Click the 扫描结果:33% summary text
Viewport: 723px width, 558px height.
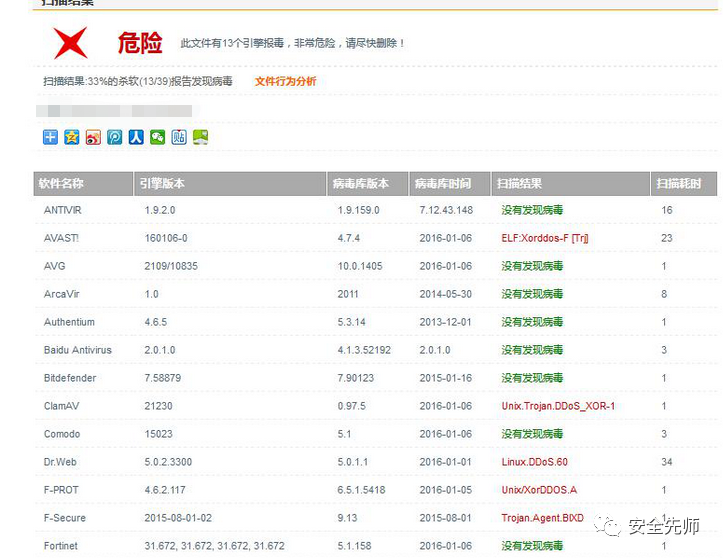click(137, 82)
